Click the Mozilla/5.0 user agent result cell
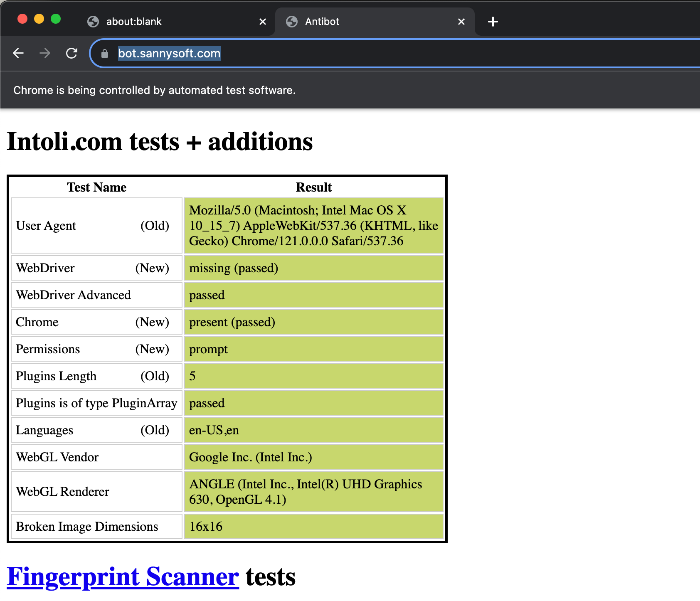This screenshot has height=601, width=700. click(314, 226)
